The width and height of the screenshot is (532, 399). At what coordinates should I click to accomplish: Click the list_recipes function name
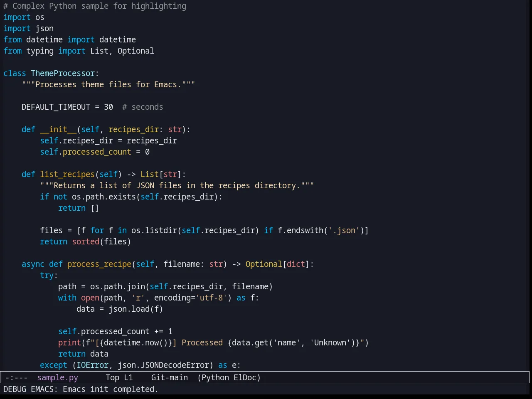[67, 174]
